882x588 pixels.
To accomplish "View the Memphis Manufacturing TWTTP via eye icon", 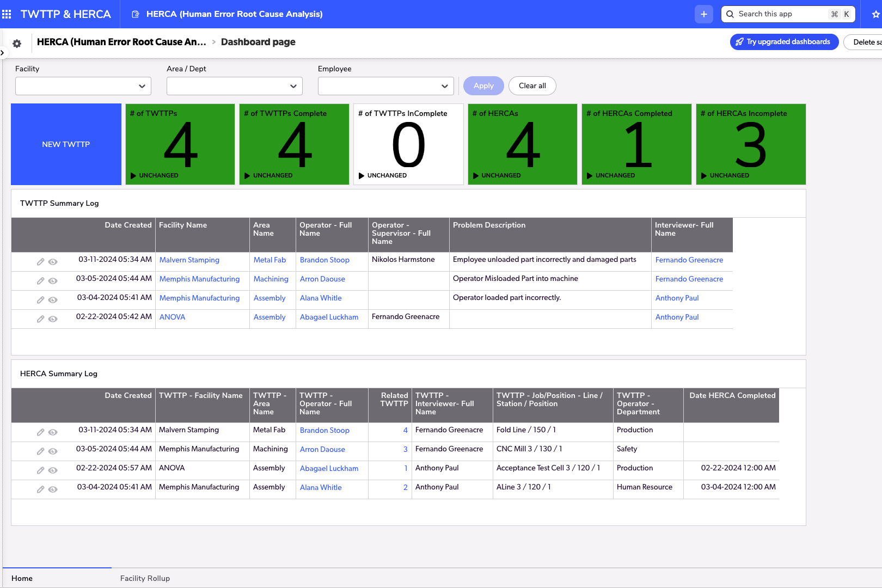I will tap(53, 280).
